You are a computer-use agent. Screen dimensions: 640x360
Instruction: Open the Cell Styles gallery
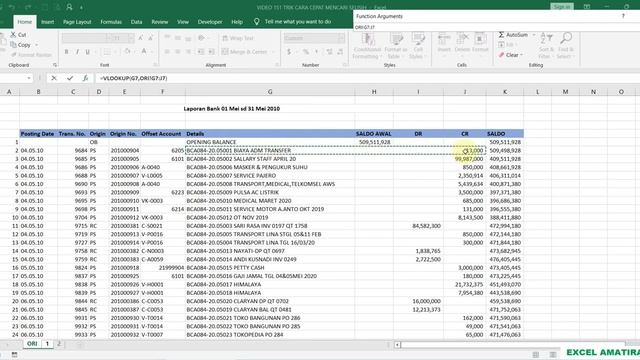[418, 46]
